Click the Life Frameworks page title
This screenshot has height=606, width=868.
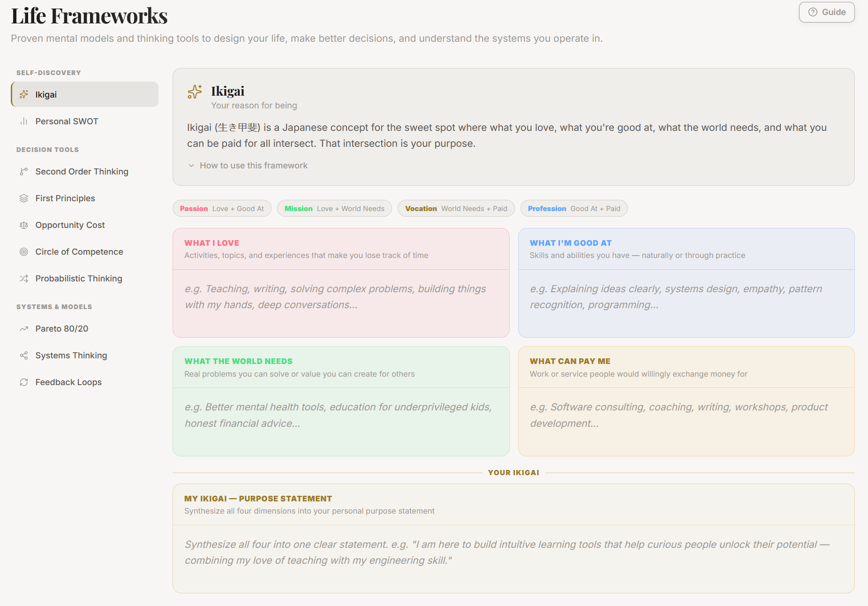89,16
